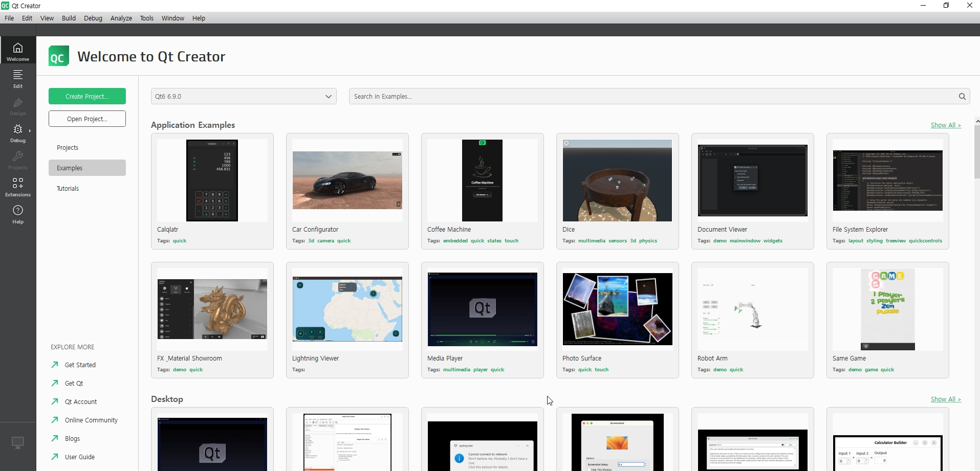980x471 pixels.
Task: Click the Blogs arrow icon
Action: [55, 438]
